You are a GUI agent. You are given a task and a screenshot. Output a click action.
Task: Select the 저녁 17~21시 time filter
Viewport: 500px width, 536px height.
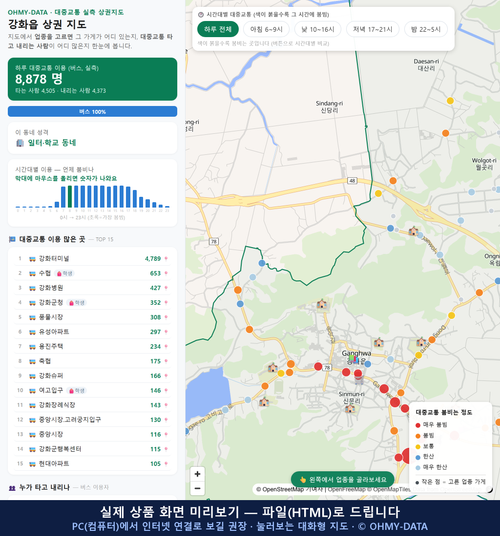coord(373,29)
